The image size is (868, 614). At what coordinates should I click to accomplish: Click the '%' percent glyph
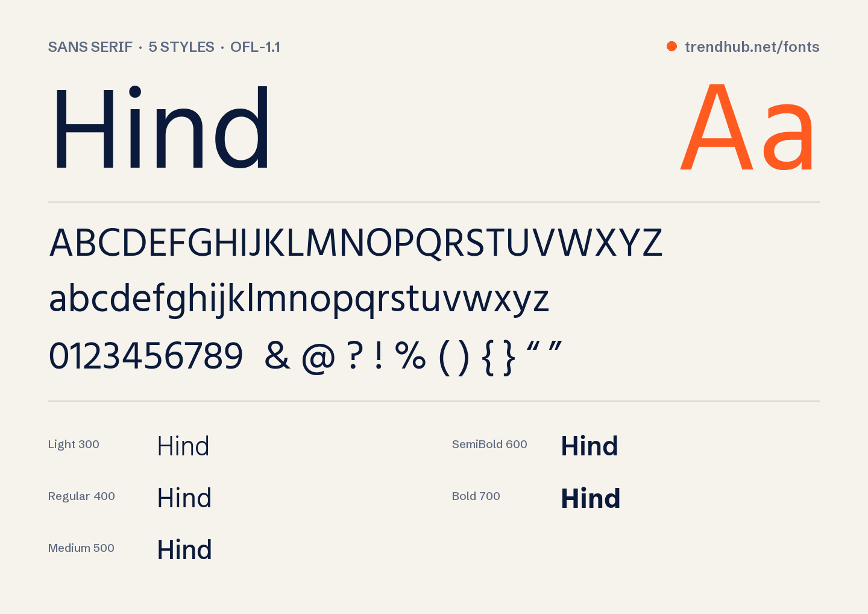(x=410, y=356)
